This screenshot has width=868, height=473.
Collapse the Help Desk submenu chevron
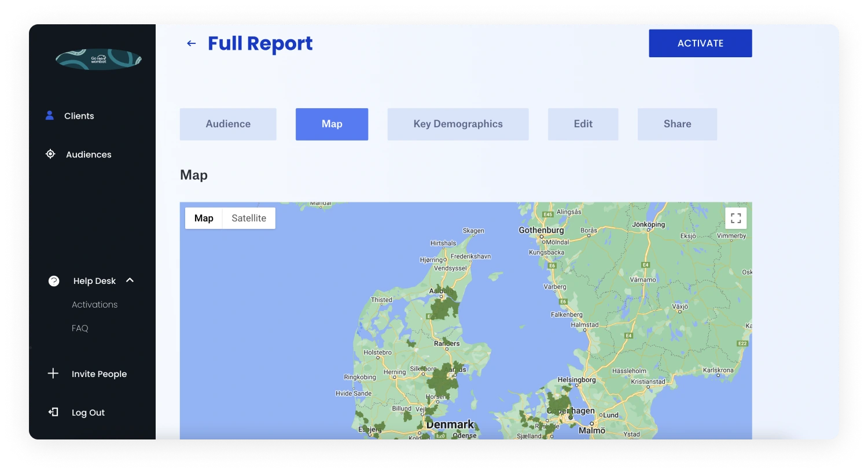point(130,280)
